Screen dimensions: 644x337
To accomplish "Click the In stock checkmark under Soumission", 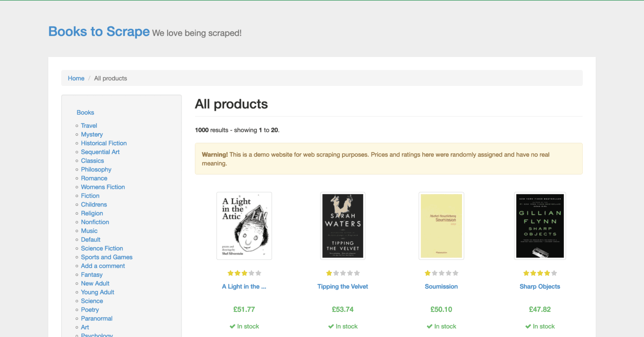I will [429, 326].
